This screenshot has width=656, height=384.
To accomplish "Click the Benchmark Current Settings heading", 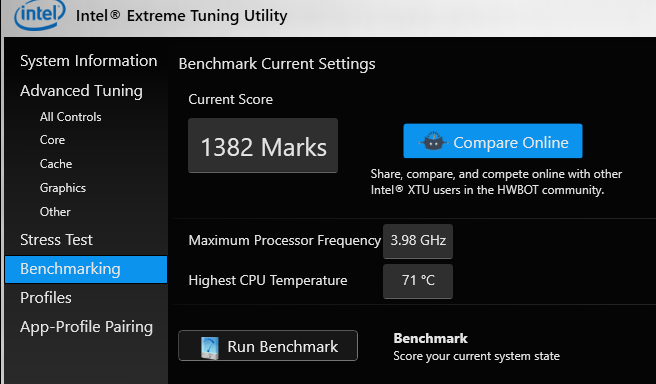I will click(277, 64).
